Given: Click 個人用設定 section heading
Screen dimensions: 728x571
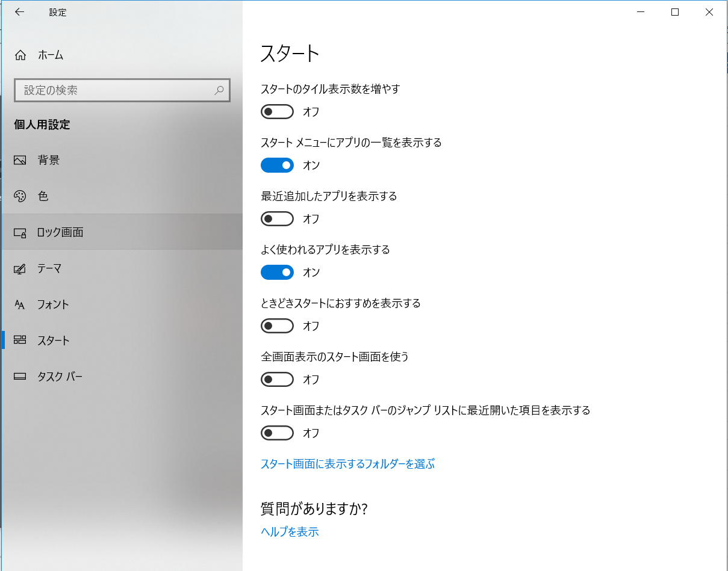Looking at the screenshot, I should (x=42, y=125).
